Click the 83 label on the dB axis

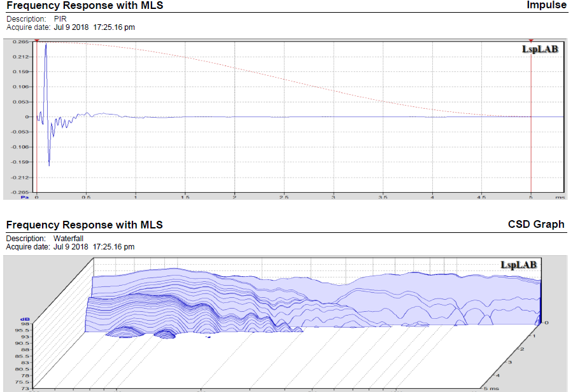[25, 362]
